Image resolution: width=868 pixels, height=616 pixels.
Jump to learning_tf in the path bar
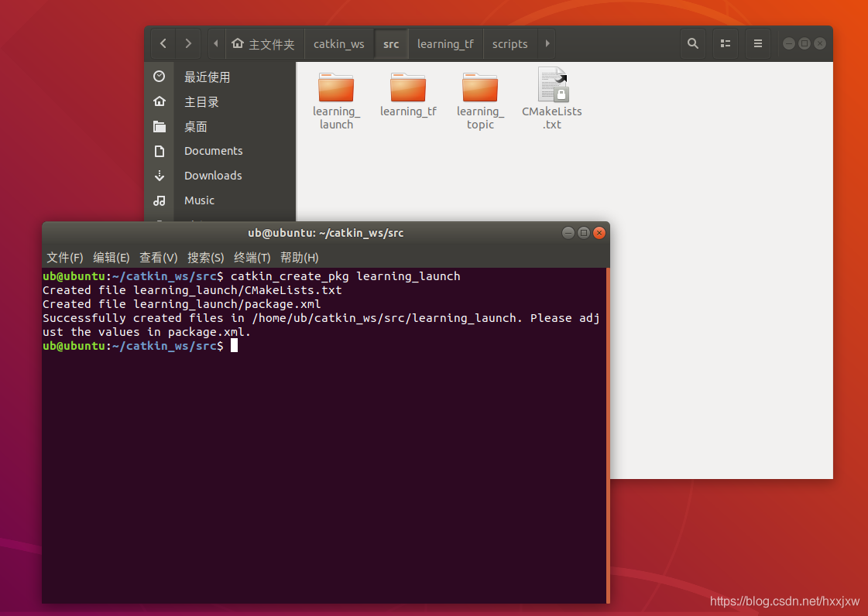click(x=445, y=43)
